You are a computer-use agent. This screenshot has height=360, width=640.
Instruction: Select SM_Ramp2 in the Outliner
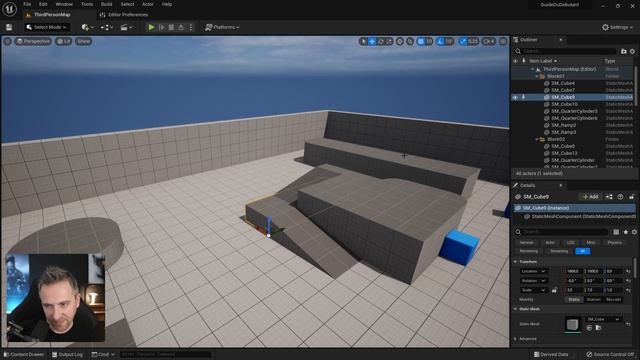tap(564, 125)
